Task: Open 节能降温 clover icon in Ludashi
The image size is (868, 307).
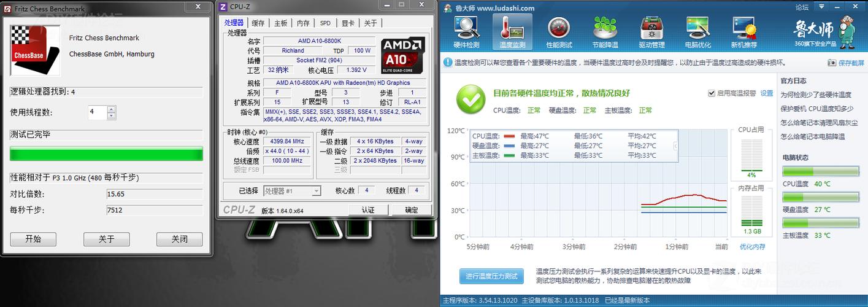Action: tap(605, 32)
